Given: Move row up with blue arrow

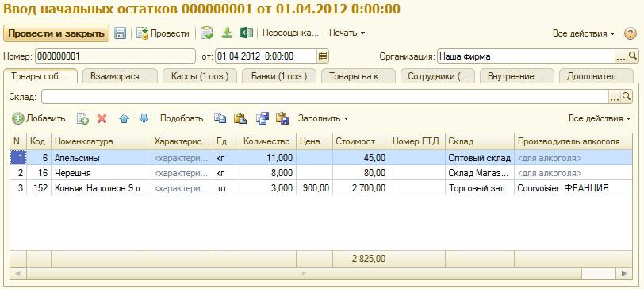Looking at the screenshot, I should pyautogui.click(x=124, y=119).
